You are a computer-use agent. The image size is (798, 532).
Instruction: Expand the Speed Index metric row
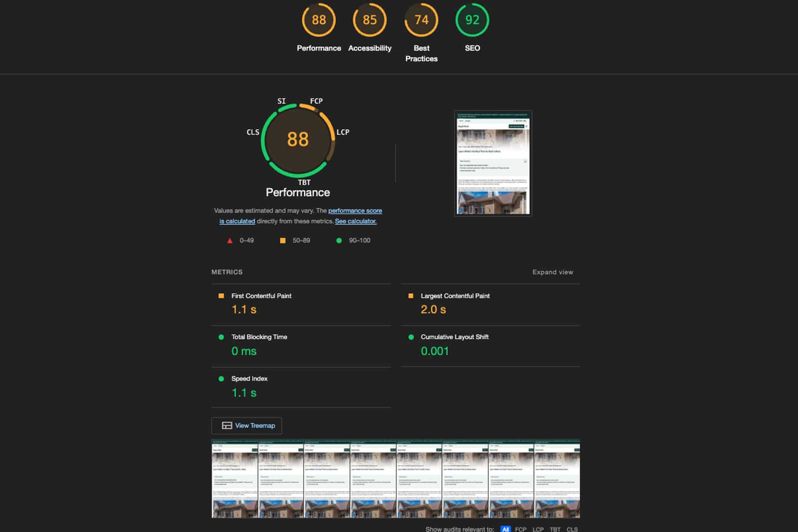[249, 378]
